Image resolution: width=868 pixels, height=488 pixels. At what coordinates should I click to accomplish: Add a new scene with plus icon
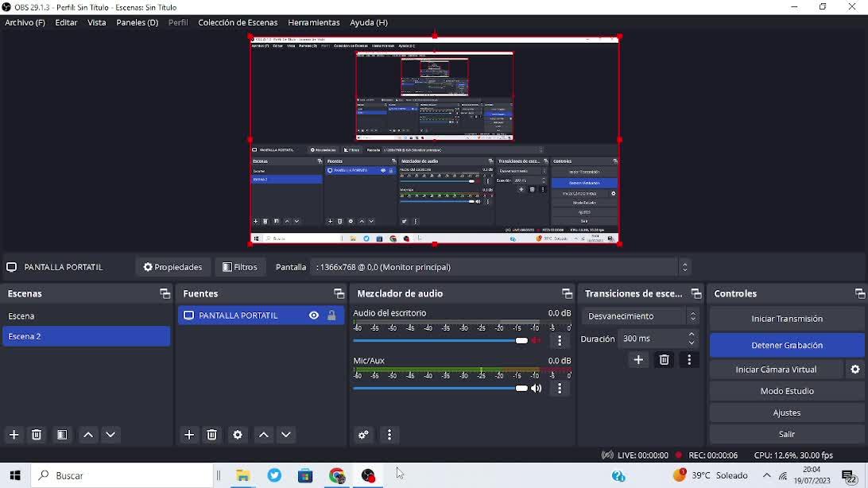pyautogui.click(x=14, y=435)
